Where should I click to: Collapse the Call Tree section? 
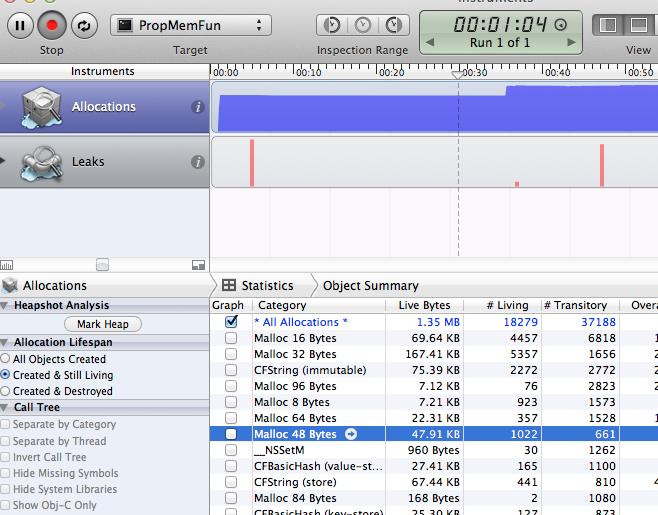point(5,408)
